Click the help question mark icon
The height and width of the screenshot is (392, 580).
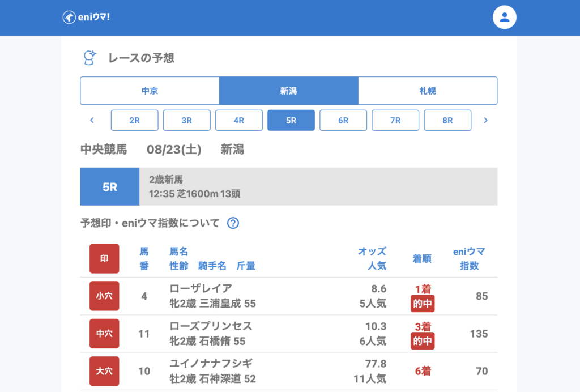233,223
